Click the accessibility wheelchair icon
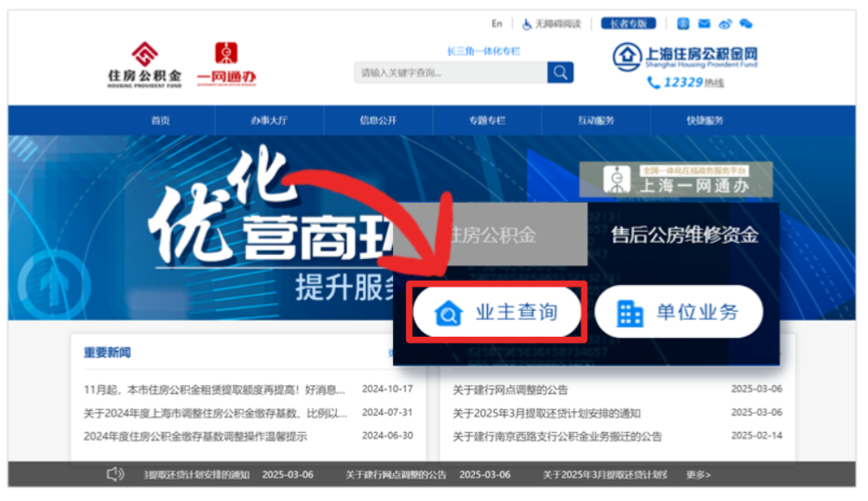This screenshot has height=501, width=868. [x=527, y=24]
